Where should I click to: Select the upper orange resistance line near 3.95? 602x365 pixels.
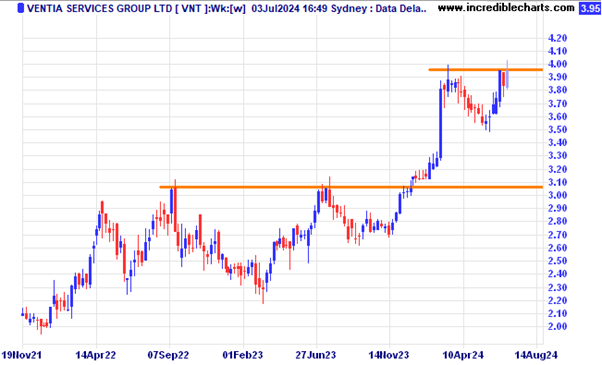tap(486, 69)
